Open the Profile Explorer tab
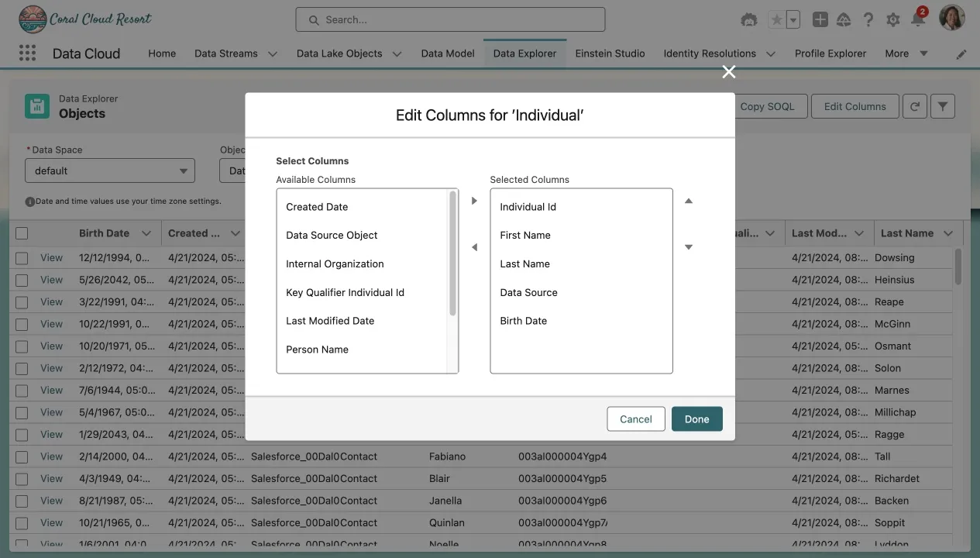Image resolution: width=980 pixels, height=558 pixels. 830,53
